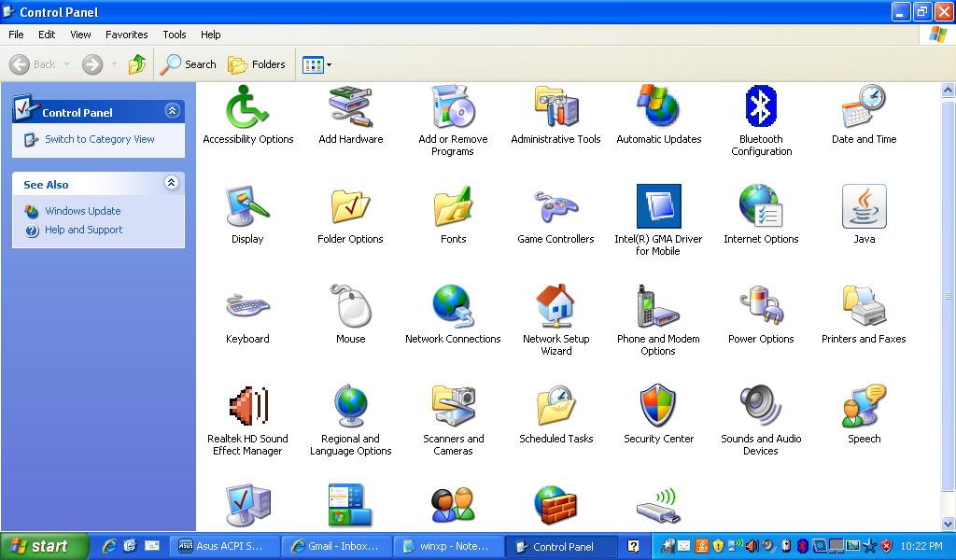The image size is (956, 560).
Task: Open the Favorites menu
Action: (x=126, y=35)
